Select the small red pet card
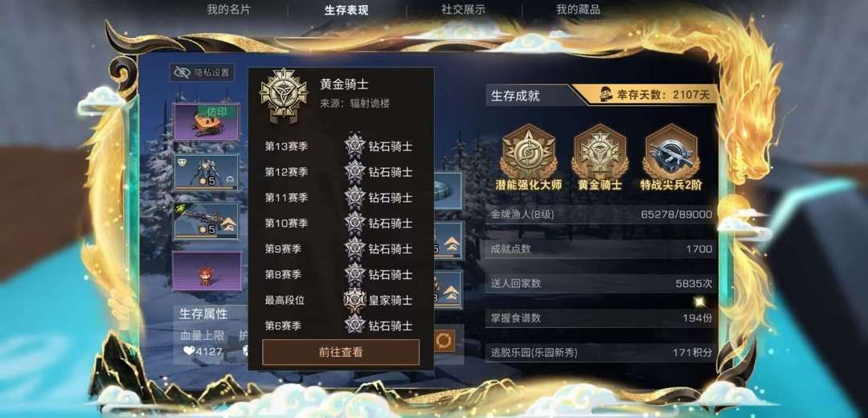 tap(207, 271)
